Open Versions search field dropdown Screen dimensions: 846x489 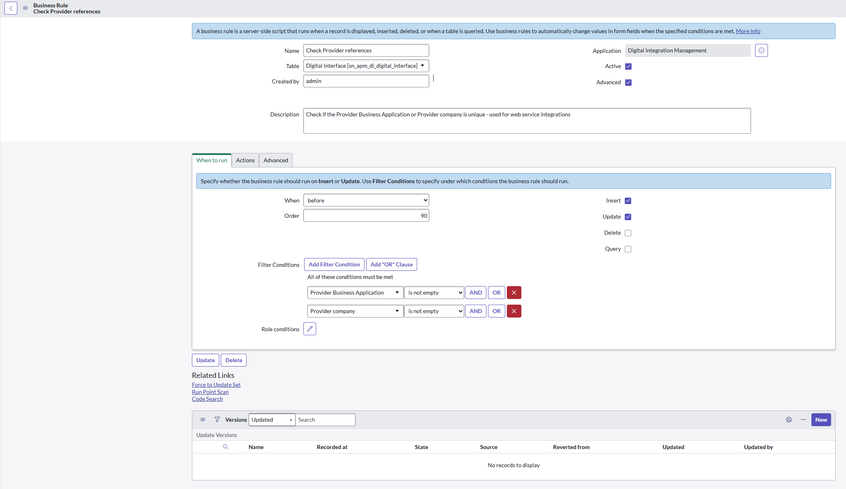[271, 419]
